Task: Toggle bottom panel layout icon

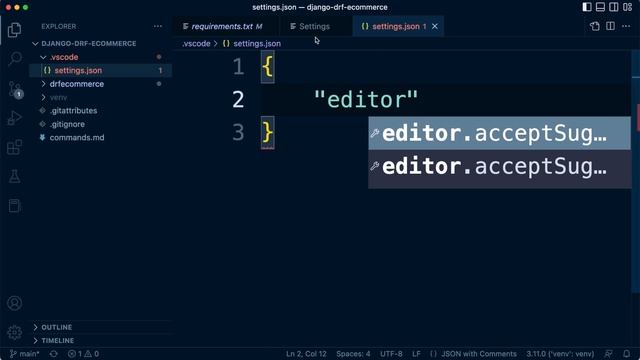Action: (x=600, y=7)
